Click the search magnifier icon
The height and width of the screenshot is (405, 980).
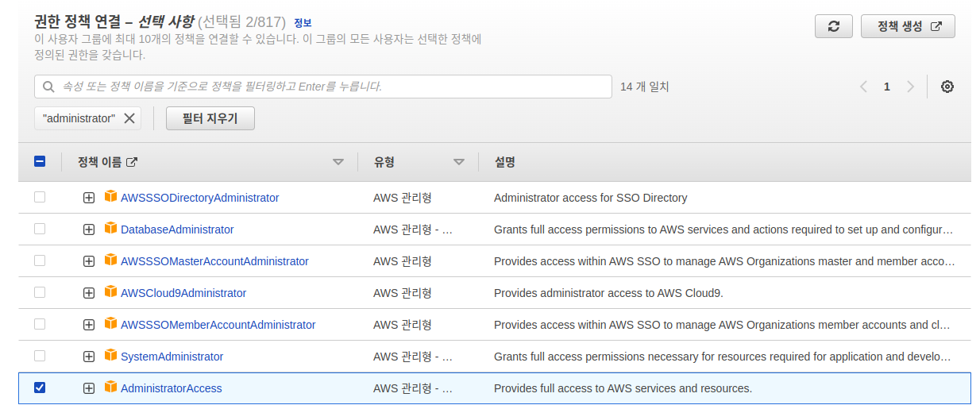coord(48,87)
